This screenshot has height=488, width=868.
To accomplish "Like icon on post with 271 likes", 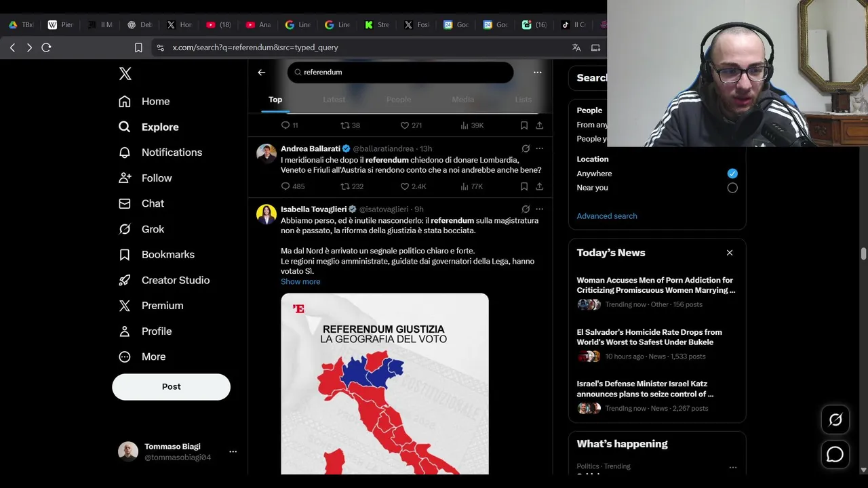I will coord(405,125).
